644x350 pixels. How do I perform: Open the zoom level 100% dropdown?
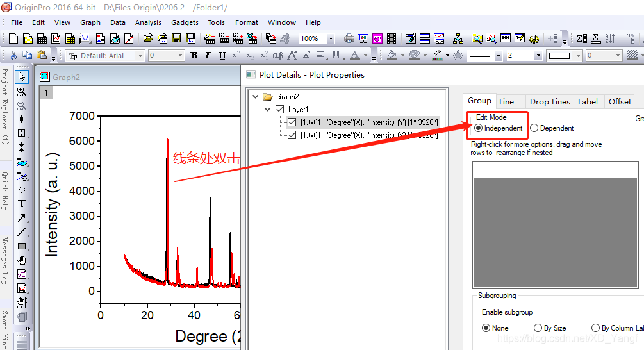click(x=331, y=38)
